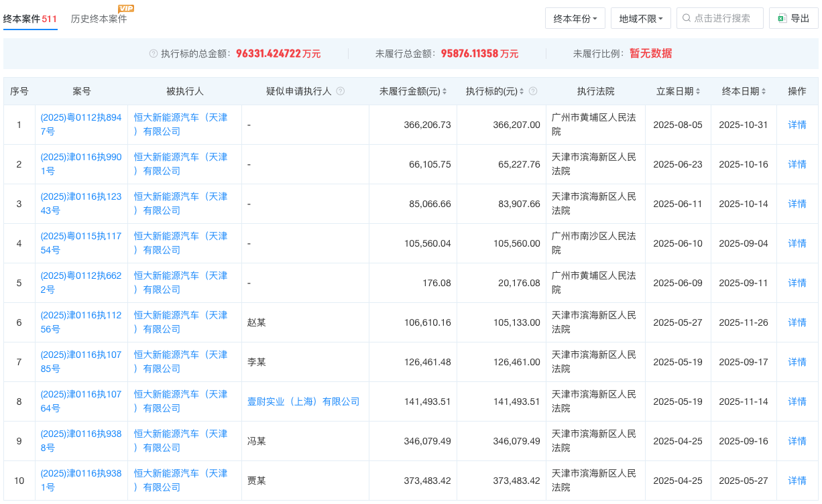The width and height of the screenshot is (822, 504).
Task: Click help icon next to 疑似申请执行人
Action: pyautogui.click(x=340, y=91)
